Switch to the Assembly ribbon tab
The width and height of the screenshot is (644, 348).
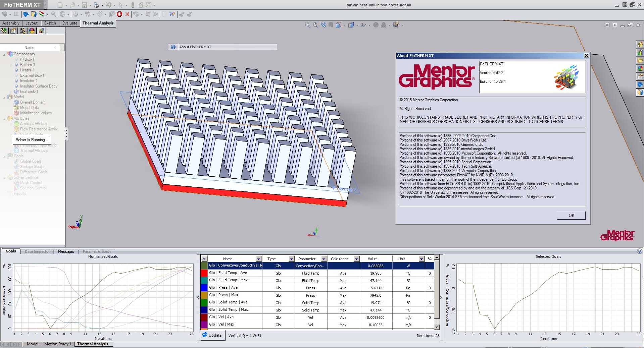(x=11, y=23)
